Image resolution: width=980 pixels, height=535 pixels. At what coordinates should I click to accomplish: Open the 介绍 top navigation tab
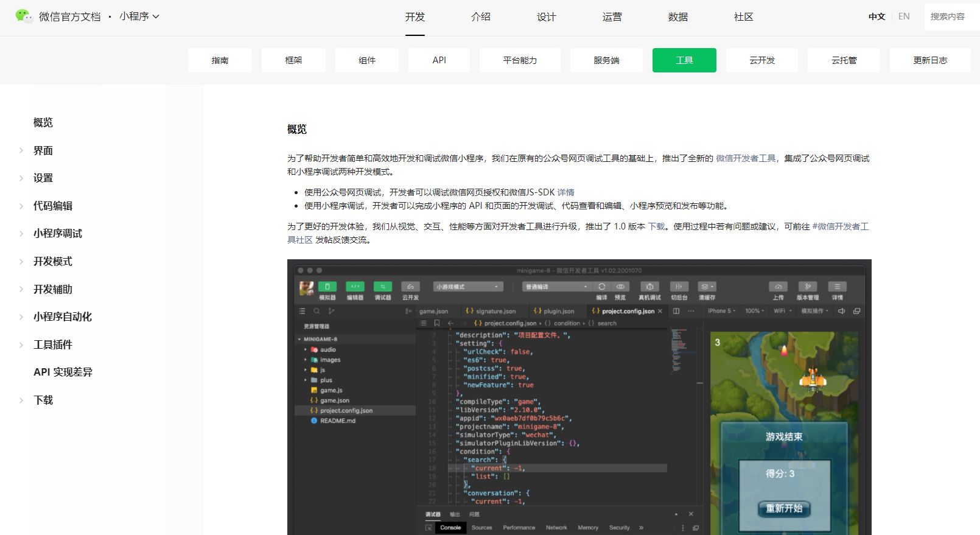[481, 17]
